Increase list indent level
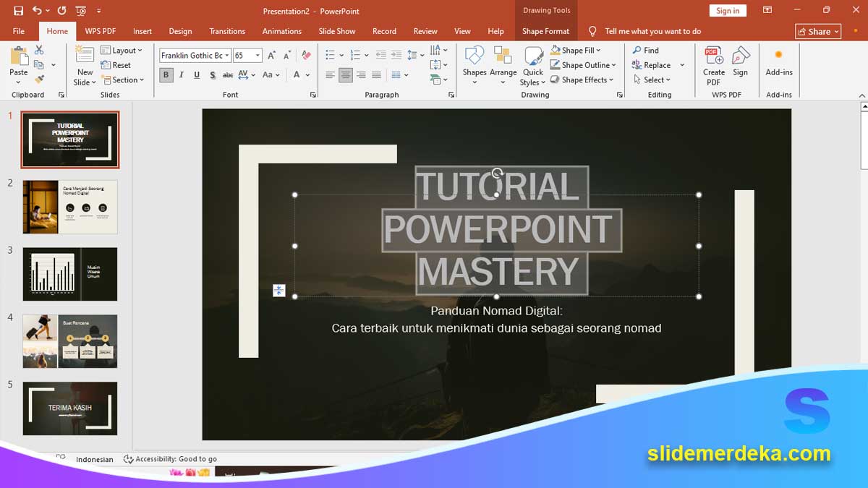This screenshot has height=488, width=868. (395, 55)
